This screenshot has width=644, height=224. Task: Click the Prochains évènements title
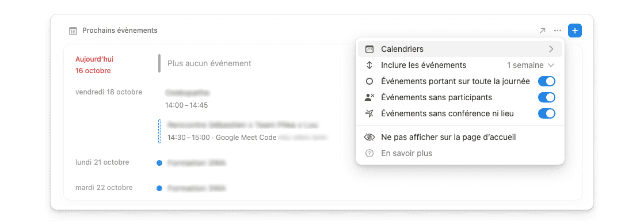[120, 31]
